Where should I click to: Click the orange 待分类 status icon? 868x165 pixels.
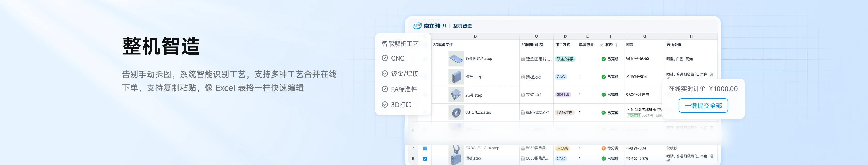pyautogui.click(x=603, y=148)
